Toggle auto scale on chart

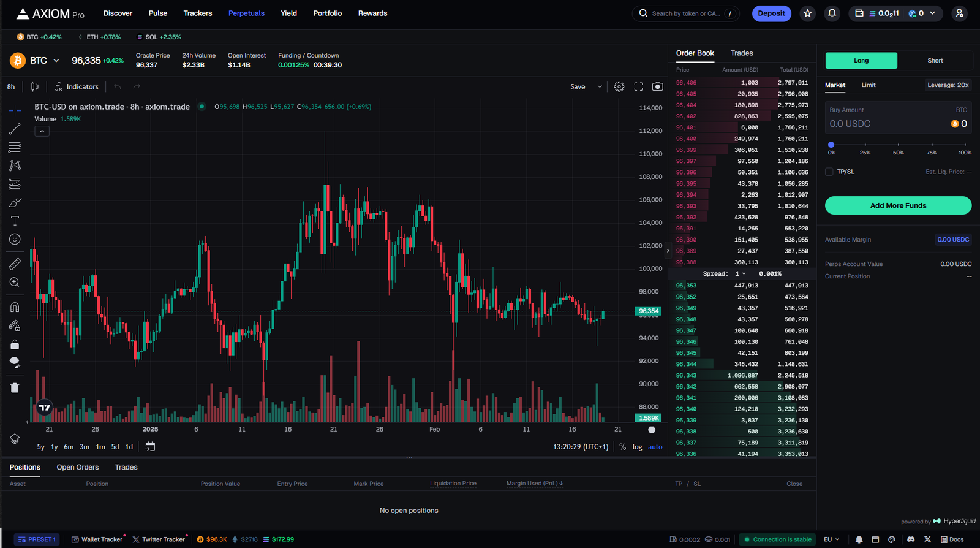[655, 447]
